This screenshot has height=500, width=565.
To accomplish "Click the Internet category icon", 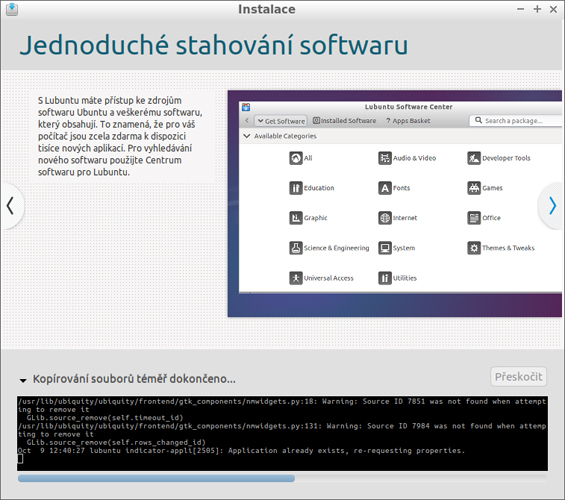I will [385, 218].
